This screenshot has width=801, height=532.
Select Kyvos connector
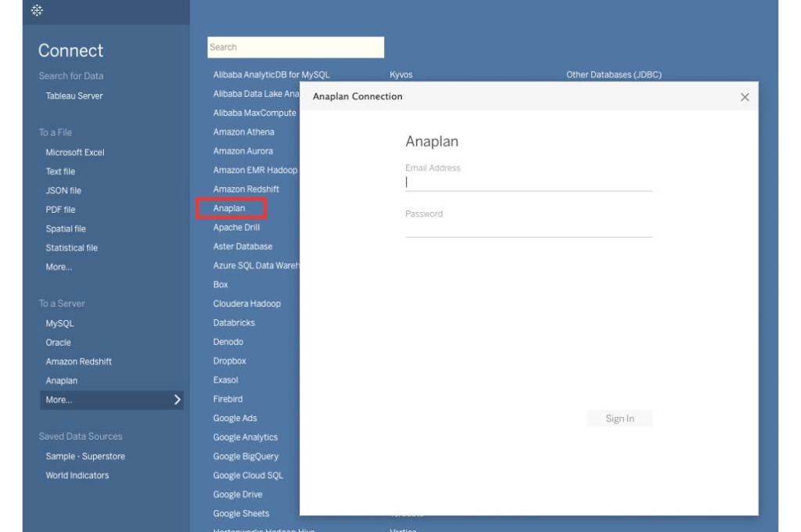click(x=400, y=74)
